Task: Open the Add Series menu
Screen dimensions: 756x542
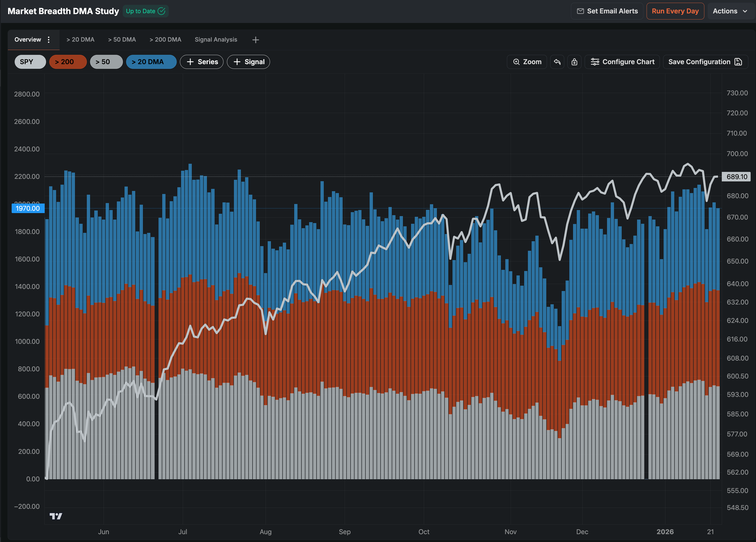Action: point(202,62)
